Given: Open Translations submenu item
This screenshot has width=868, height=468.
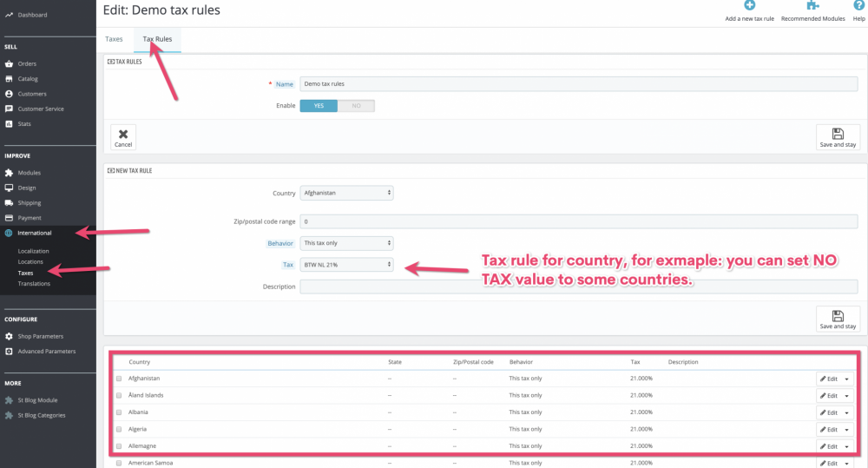Looking at the screenshot, I should click(34, 284).
